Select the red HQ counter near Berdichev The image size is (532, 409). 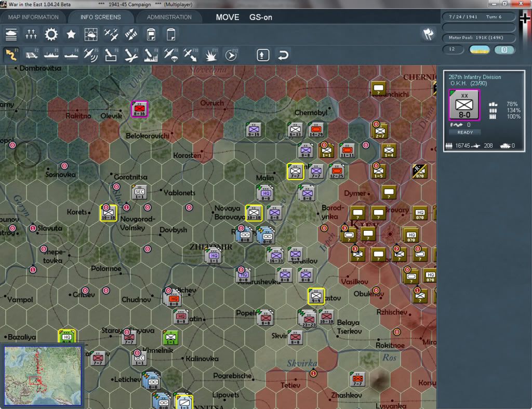[174, 298]
